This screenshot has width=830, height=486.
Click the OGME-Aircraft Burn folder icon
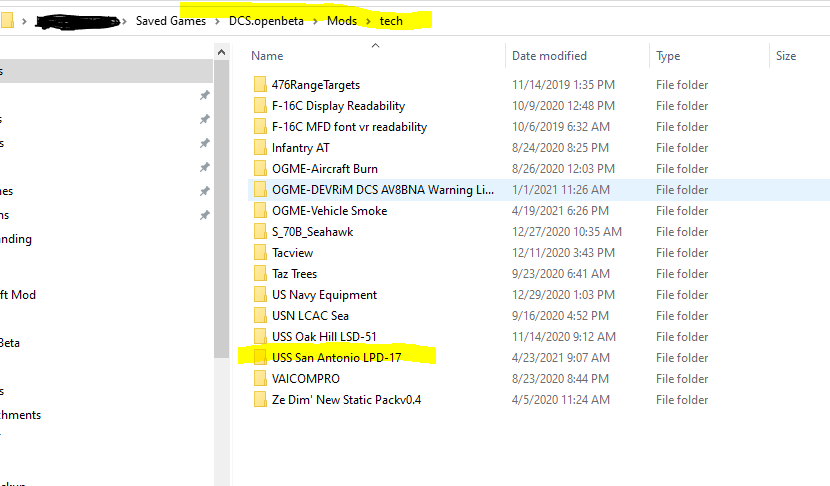tap(260, 168)
